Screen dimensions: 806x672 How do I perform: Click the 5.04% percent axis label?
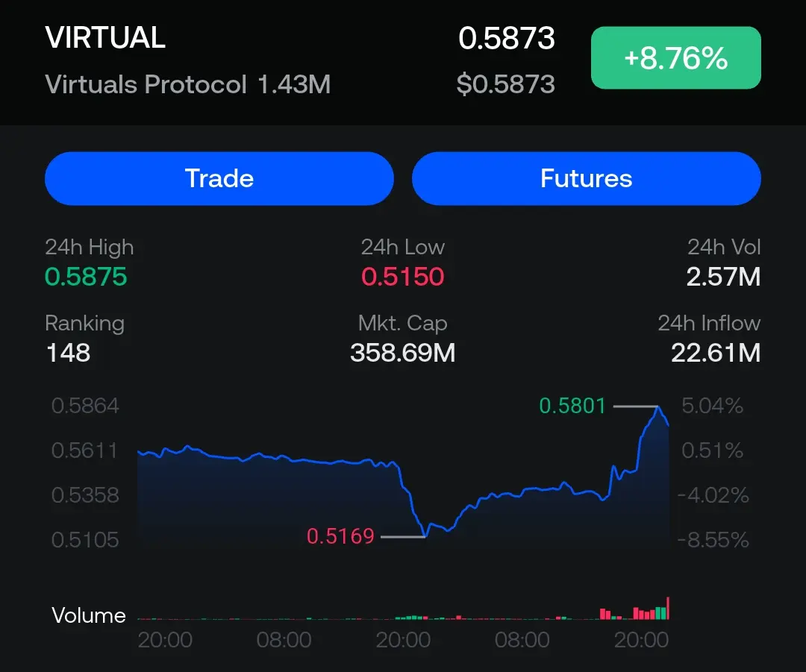pos(713,406)
